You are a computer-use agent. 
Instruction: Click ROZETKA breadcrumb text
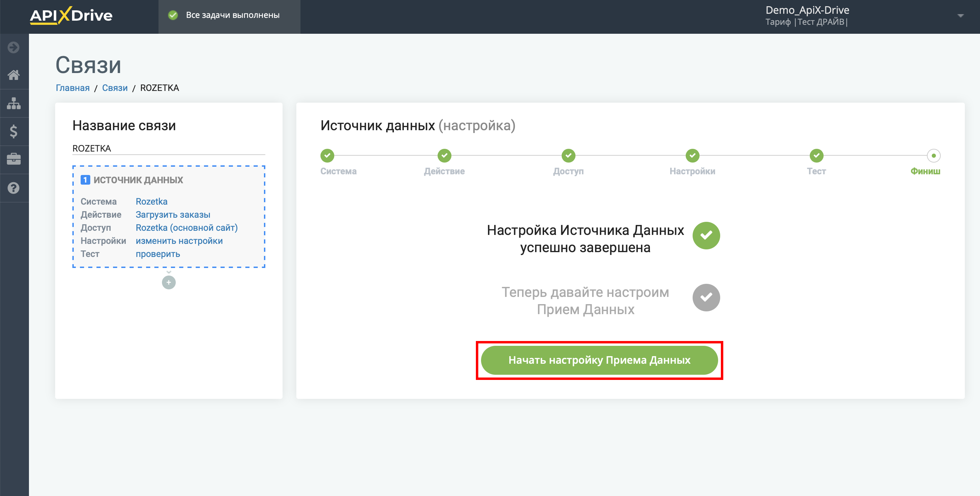tap(160, 88)
